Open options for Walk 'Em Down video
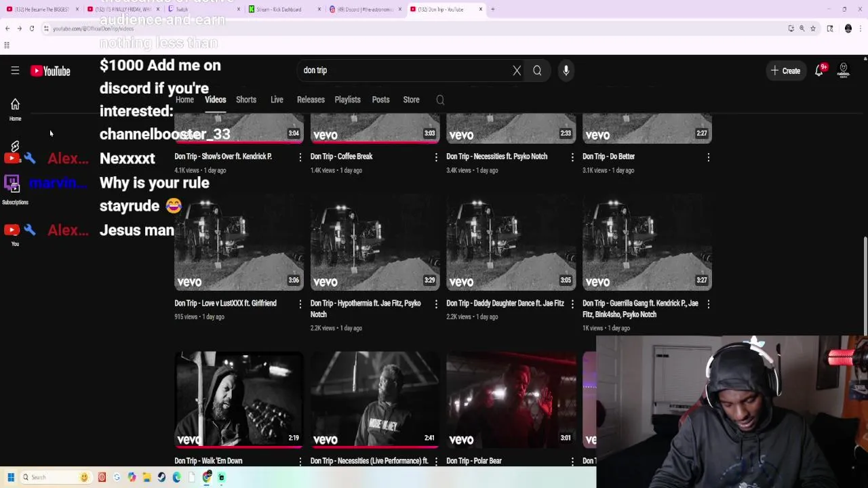868x488 pixels. click(300, 462)
